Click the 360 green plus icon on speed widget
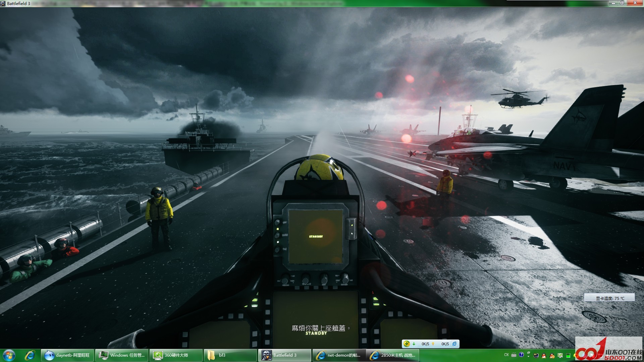 tap(407, 344)
